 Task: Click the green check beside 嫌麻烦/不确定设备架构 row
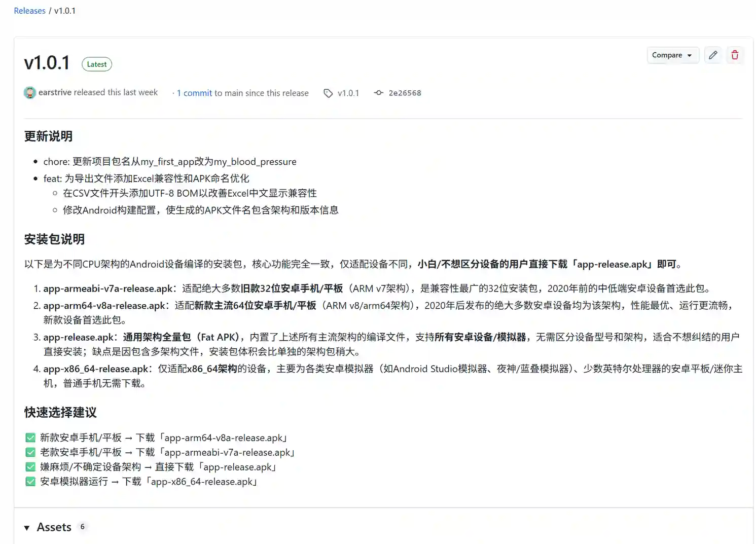(x=30, y=466)
